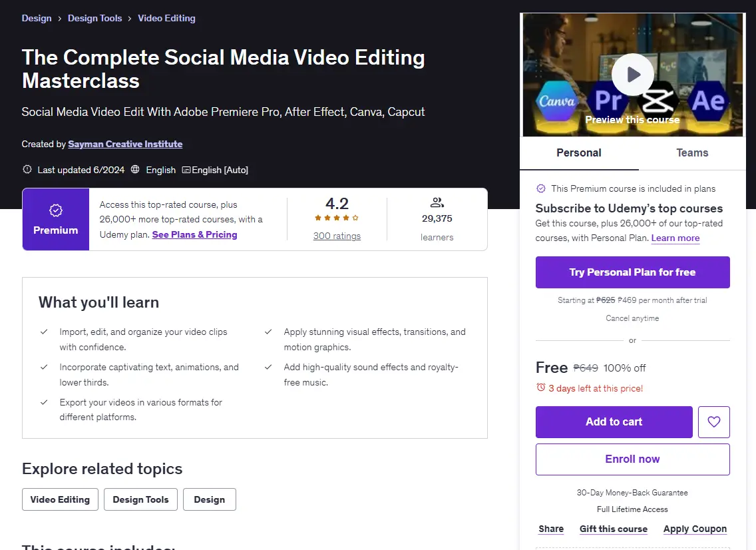
Task: Play the course preview video
Action: 633,75
